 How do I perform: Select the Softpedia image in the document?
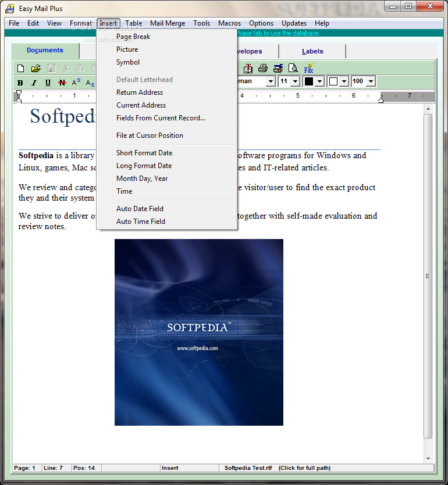tap(198, 332)
